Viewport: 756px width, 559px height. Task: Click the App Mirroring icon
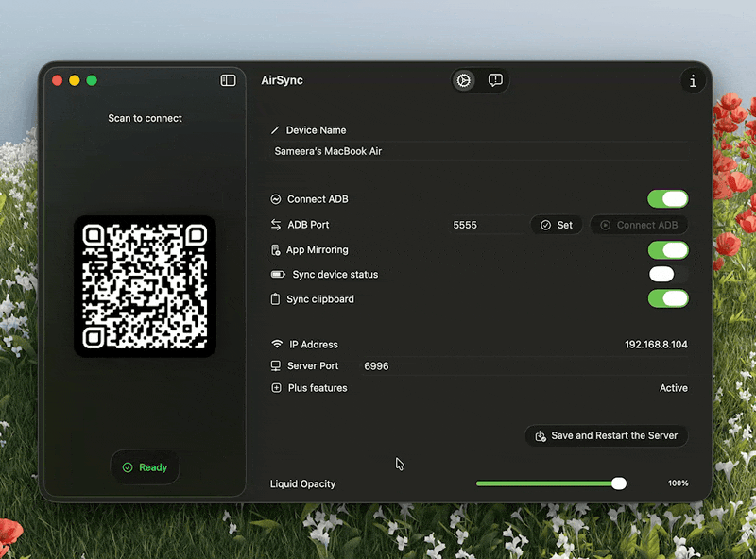click(276, 250)
